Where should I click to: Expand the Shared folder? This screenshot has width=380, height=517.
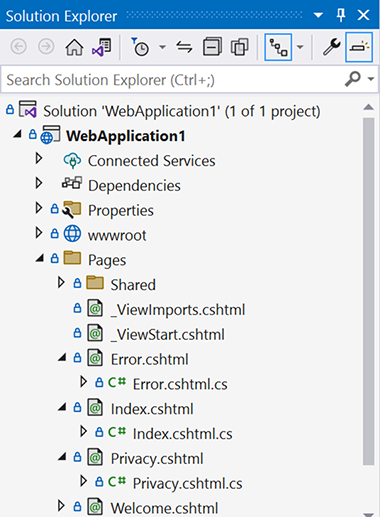61,282
